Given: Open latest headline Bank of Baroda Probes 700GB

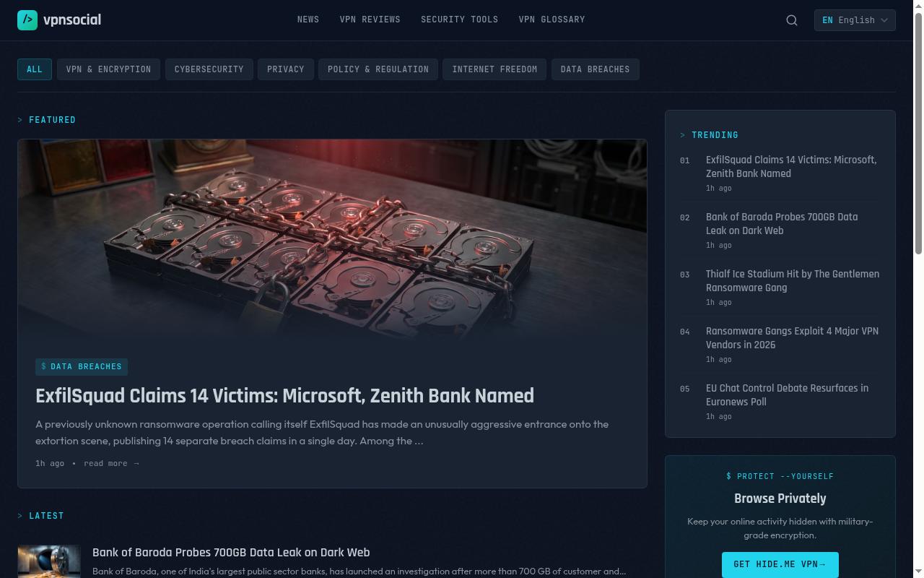Looking at the screenshot, I should [231, 553].
